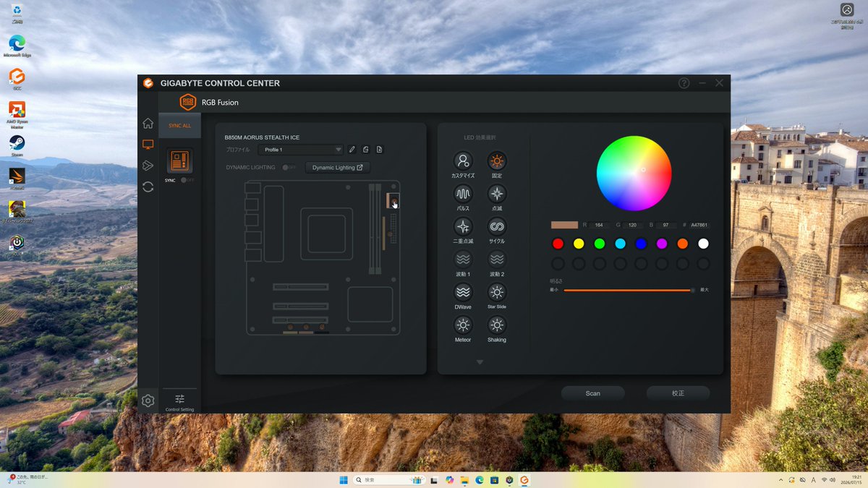Screen dimensions: 868x488
Task: Open the GCC desktop shortcut
Action: click(17, 79)
